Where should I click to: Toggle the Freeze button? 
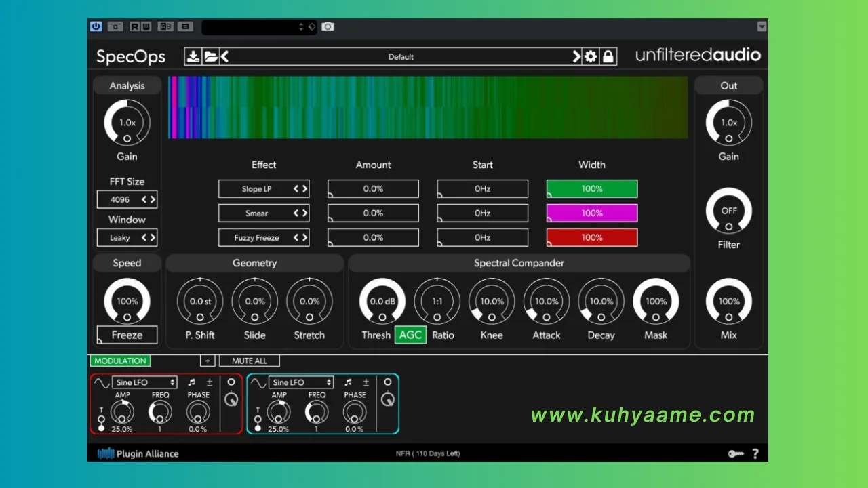(127, 335)
